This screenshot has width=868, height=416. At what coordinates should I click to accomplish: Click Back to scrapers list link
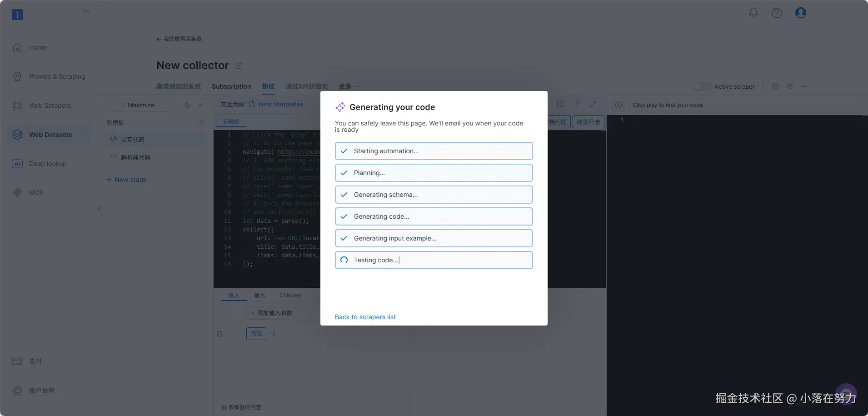click(365, 317)
